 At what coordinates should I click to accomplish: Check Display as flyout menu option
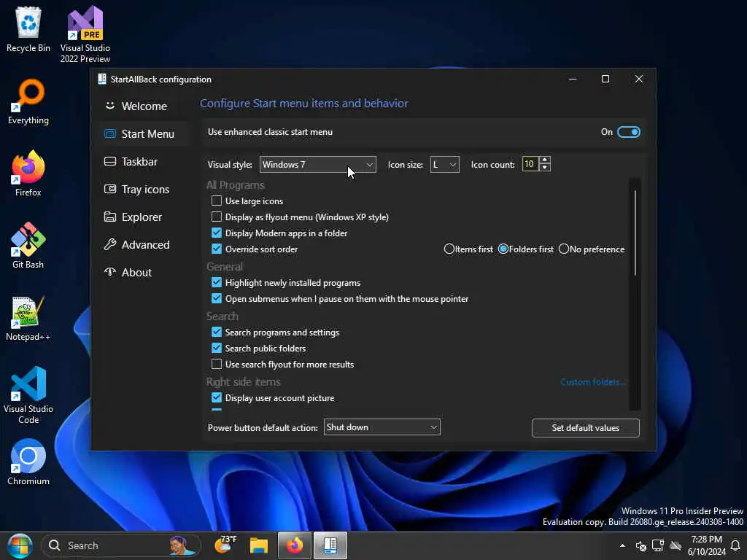pyautogui.click(x=217, y=217)
